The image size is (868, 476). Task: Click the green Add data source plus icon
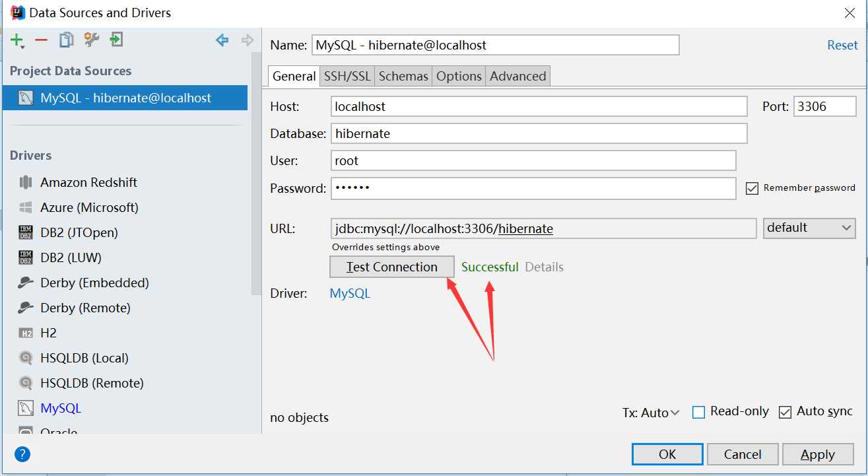(x=17, y=40)
